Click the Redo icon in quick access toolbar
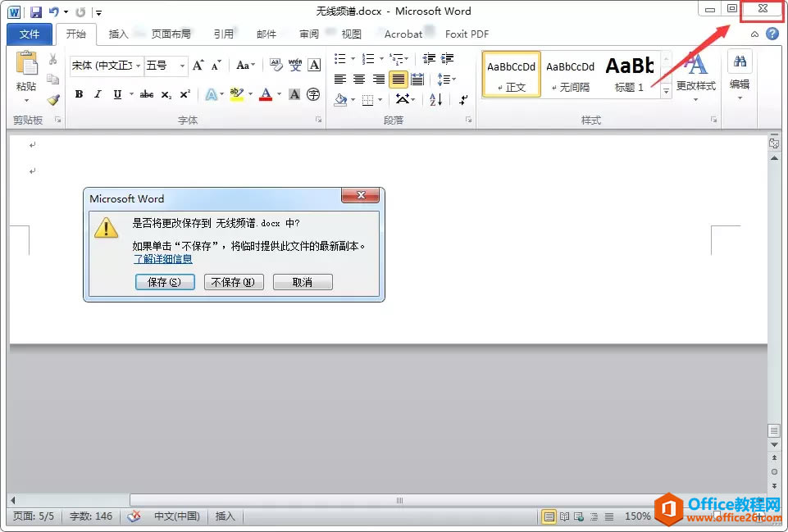Image resolution: width=788 pixels, height=532 pixels. [80, 11]
